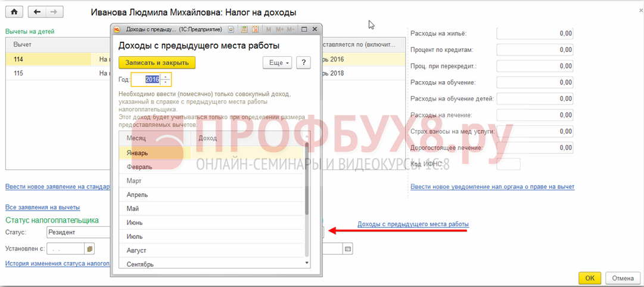Click the 'Код ИФНС' input field
The image size is (644, 287).
click(508, 164)
